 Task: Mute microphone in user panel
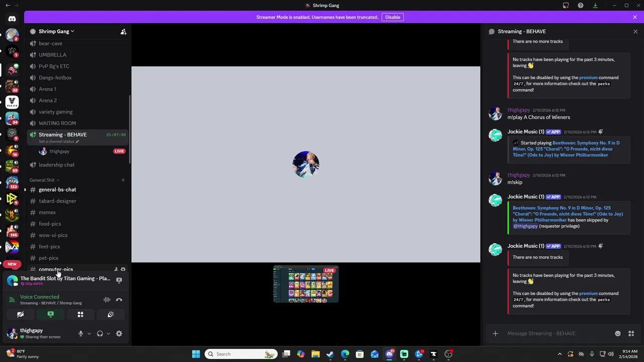click(x=80, y=333)
